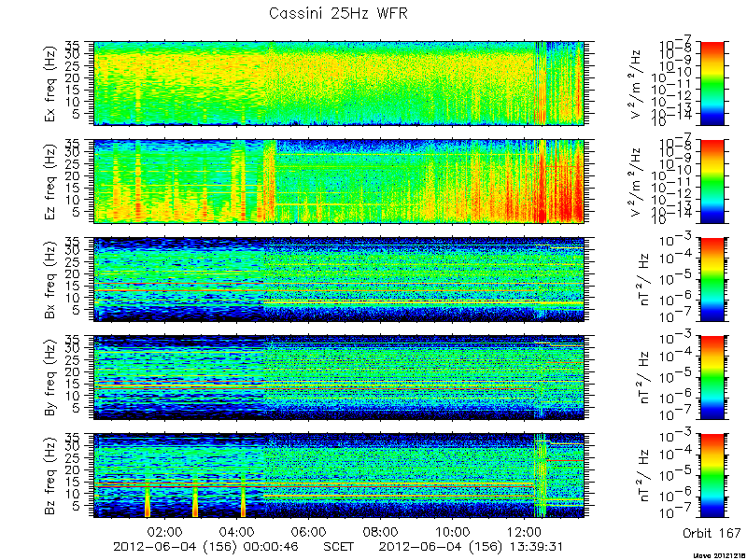
Task: Select the start time "2012-06-04 (156) 00:00:46"
Action: click(205, 546)
